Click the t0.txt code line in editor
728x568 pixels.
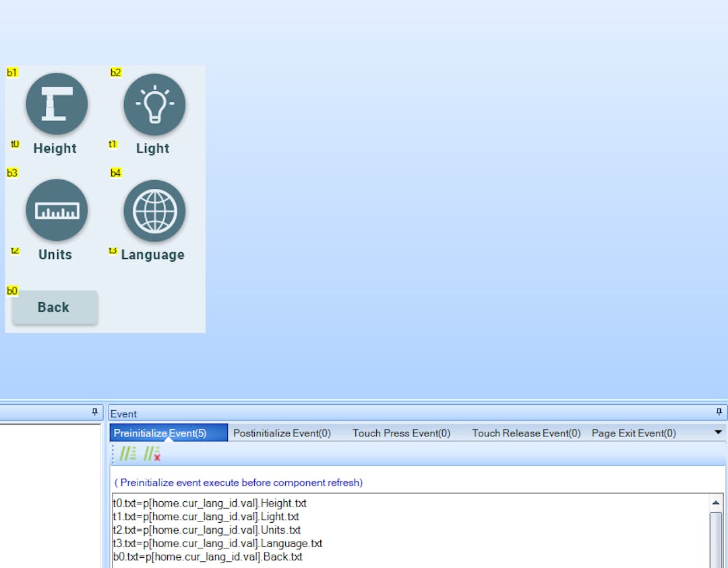click(210, 503)
